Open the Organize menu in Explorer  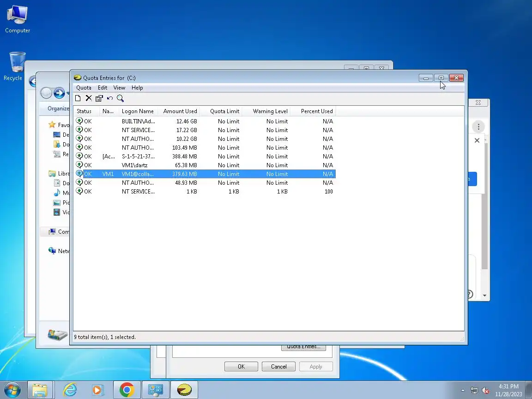(x=58, y=109)
